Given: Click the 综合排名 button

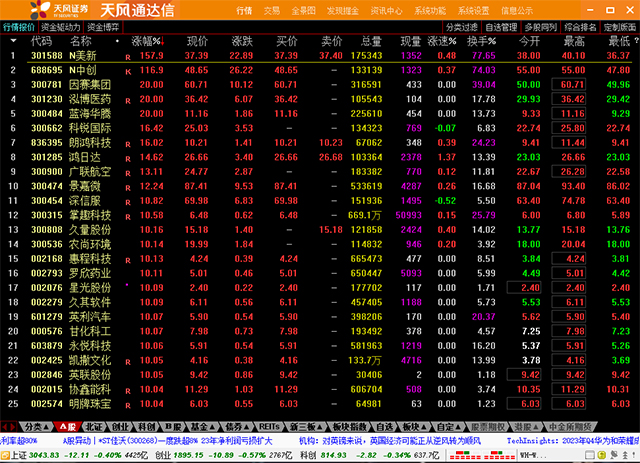Looking at the screenshot, I should 580,27.
